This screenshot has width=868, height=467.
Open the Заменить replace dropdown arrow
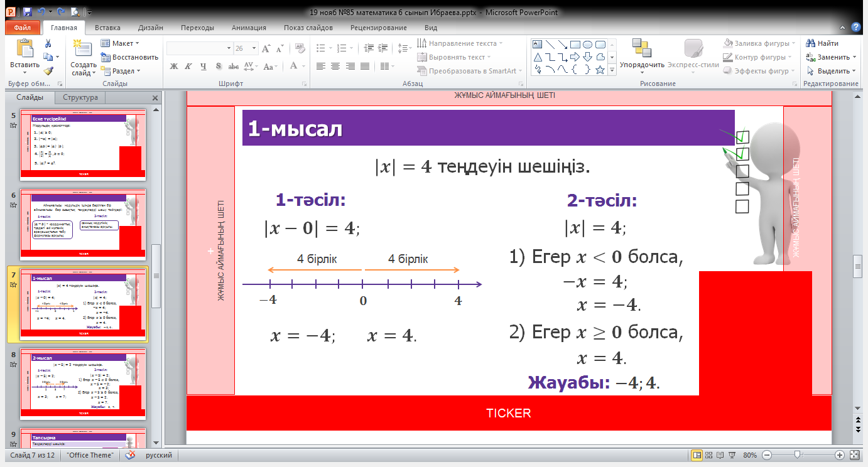pos(854,57)
